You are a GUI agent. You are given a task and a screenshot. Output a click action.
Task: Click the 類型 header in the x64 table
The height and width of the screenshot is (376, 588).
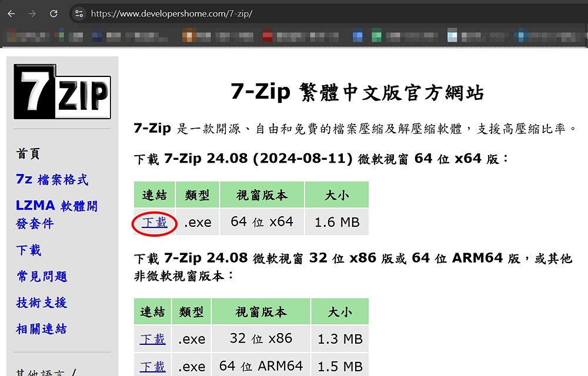[197, 194]
